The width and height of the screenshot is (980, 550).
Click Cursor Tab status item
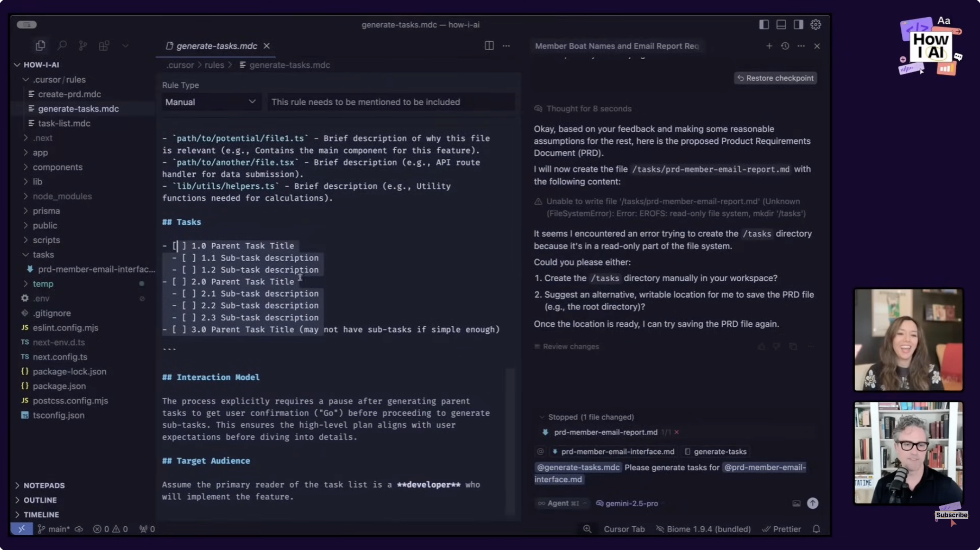[x=624, y=529]
